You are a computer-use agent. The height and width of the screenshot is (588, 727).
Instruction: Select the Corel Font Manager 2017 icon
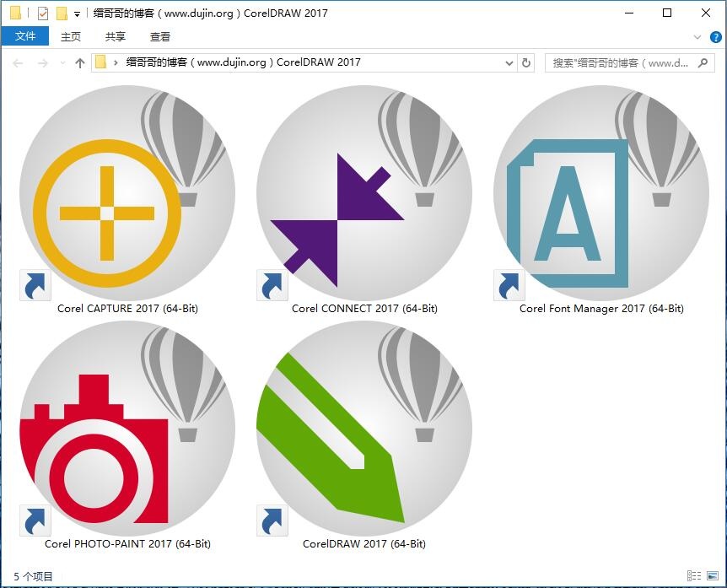click(601, 193)
